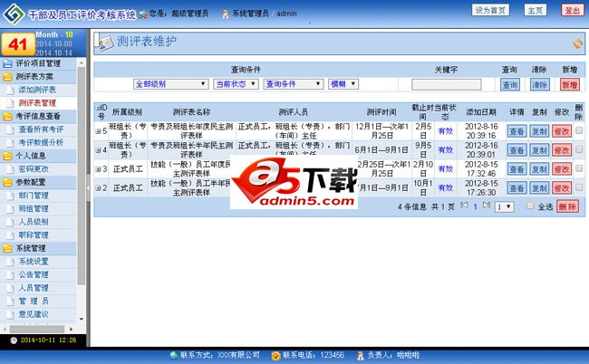Viewport: 589px width, 364px height.
Task: Click the 有效 status link for row ID 2
Action: pos(445,187)
